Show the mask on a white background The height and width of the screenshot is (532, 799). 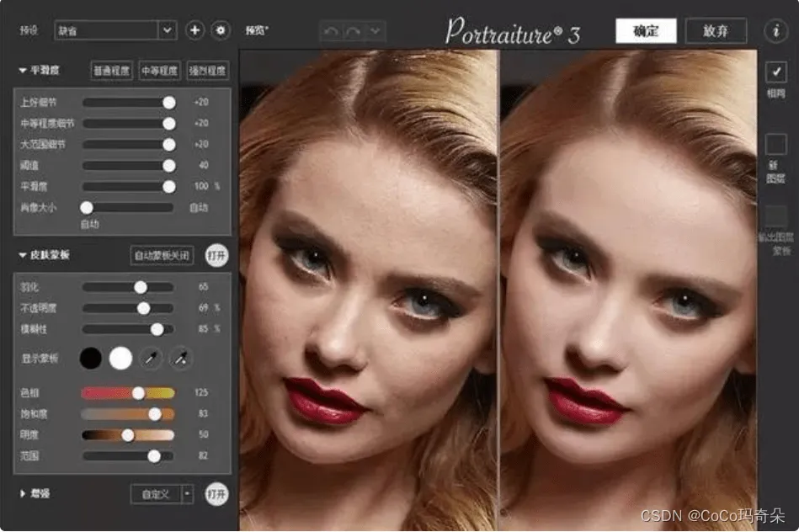point(120,359)
